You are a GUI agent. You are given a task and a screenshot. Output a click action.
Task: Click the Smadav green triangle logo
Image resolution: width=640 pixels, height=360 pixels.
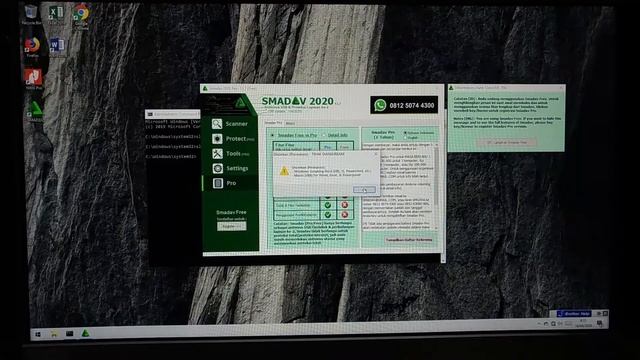click(240, 102)
